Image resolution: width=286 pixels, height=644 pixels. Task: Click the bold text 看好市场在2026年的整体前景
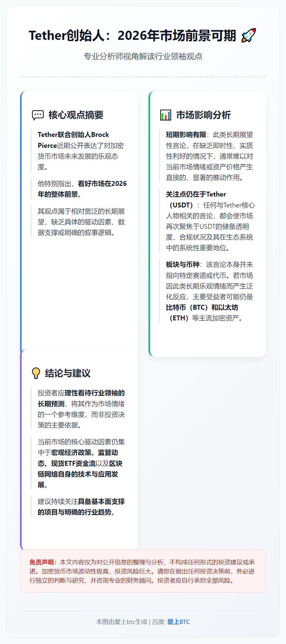pyautogui.click(x=82, y=189)
